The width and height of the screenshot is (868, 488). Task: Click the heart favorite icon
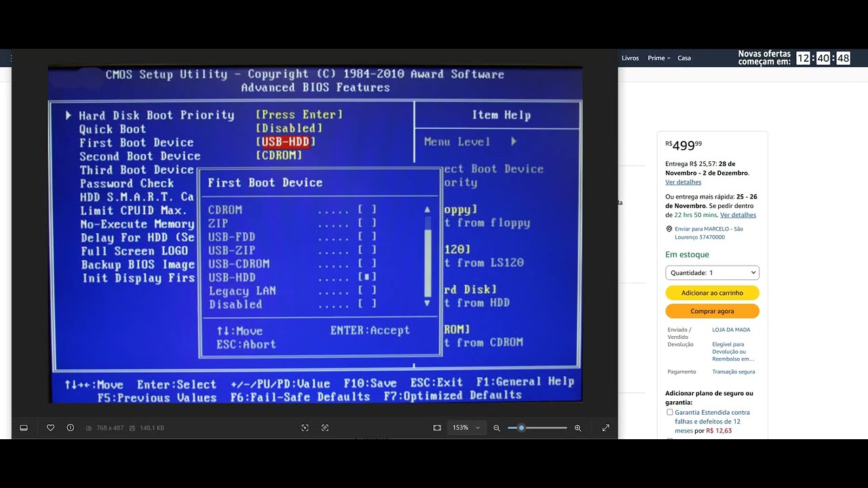[50, 428]
